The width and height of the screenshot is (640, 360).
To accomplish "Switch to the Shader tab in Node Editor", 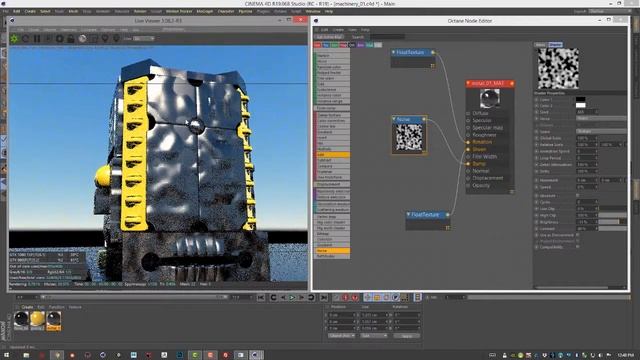I will [555, 44].
